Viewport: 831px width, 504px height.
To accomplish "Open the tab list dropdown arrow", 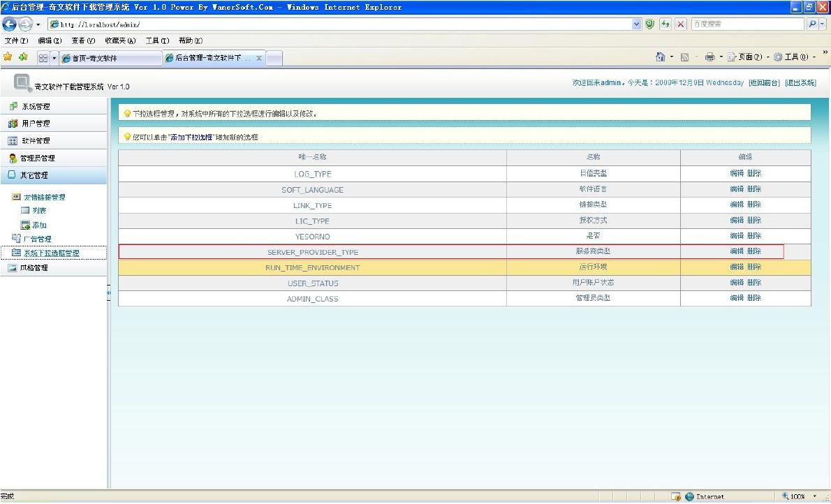I will click(x=54, y=58).
